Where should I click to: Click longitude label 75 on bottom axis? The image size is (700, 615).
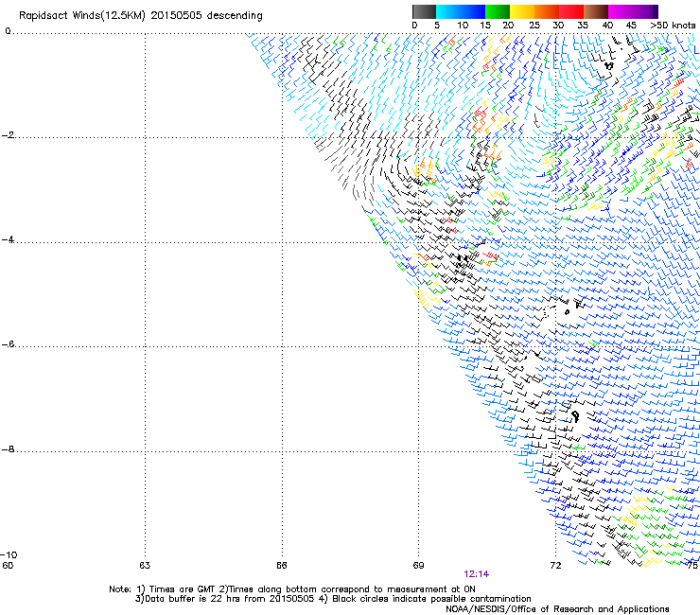(692, 566)
